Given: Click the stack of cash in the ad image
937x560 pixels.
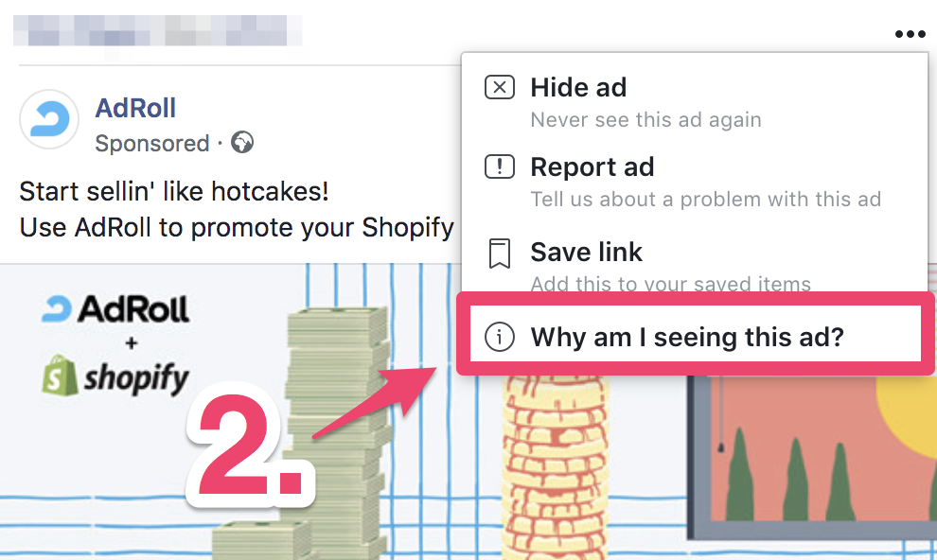Looking at the screenshot, I should click(336, 429).
